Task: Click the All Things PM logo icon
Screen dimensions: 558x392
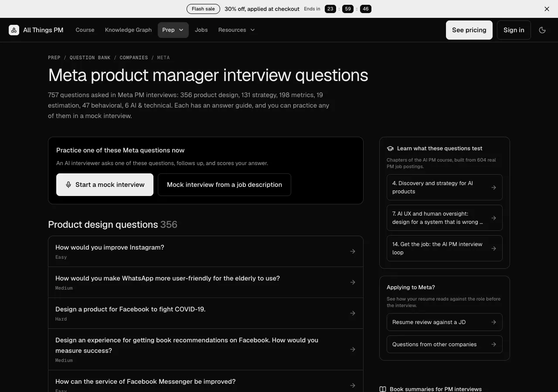Action: [x=14, y=30]
